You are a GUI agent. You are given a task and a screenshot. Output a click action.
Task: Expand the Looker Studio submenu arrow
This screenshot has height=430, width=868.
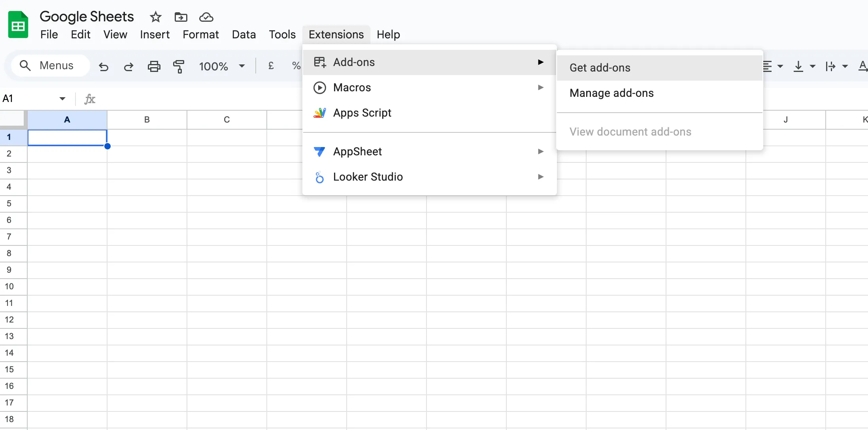pos(541,177)
